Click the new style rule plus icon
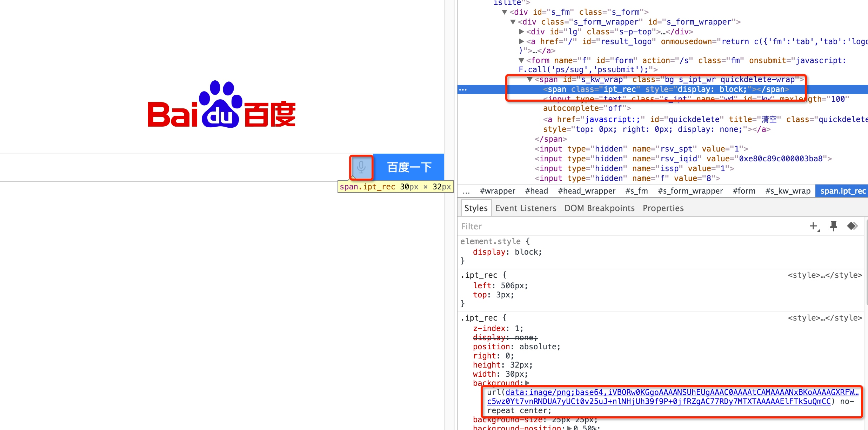868x430 pixels. [813, 226]
